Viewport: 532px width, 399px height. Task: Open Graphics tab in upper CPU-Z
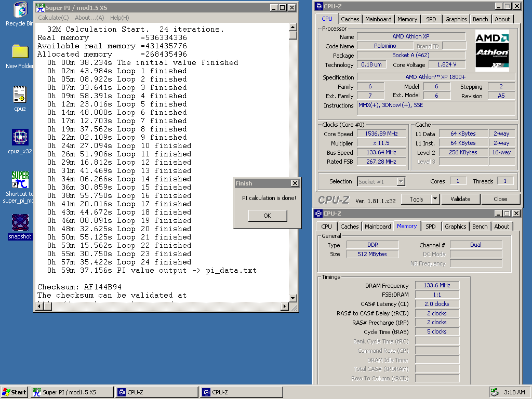[456, 19]
